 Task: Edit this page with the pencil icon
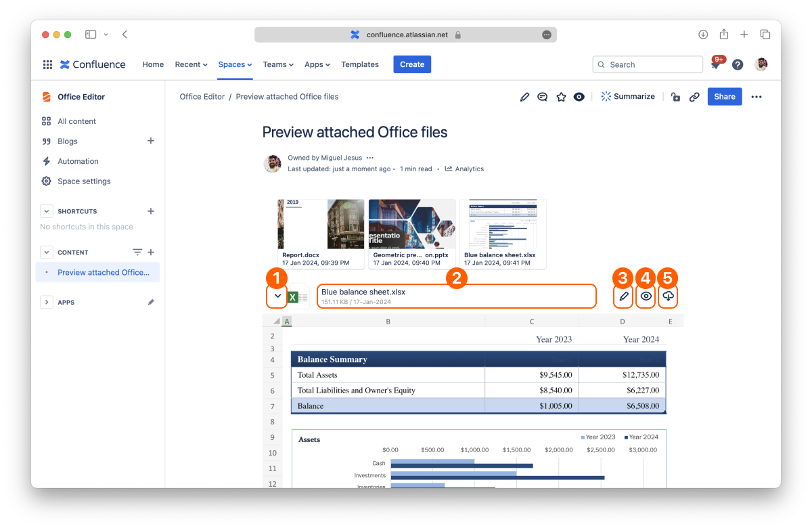524,97
